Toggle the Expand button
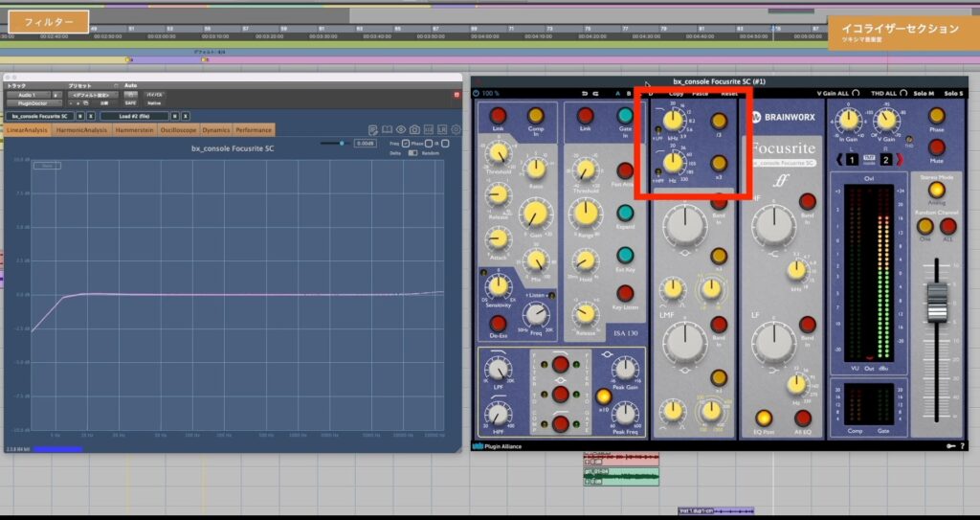 click(x=625, y=213)
